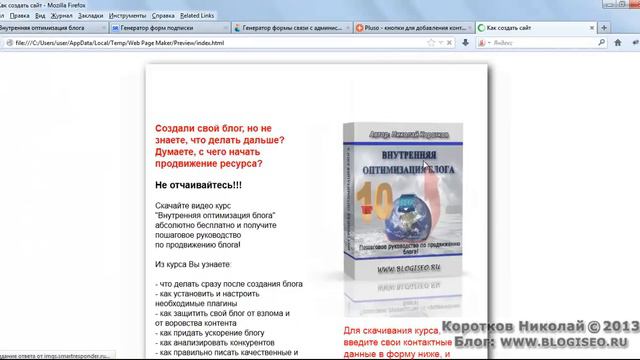Switch to Генератор формы связи tab
Image resolution: width=640 pixels, height=360 pixels.
[x=292, y=28]
